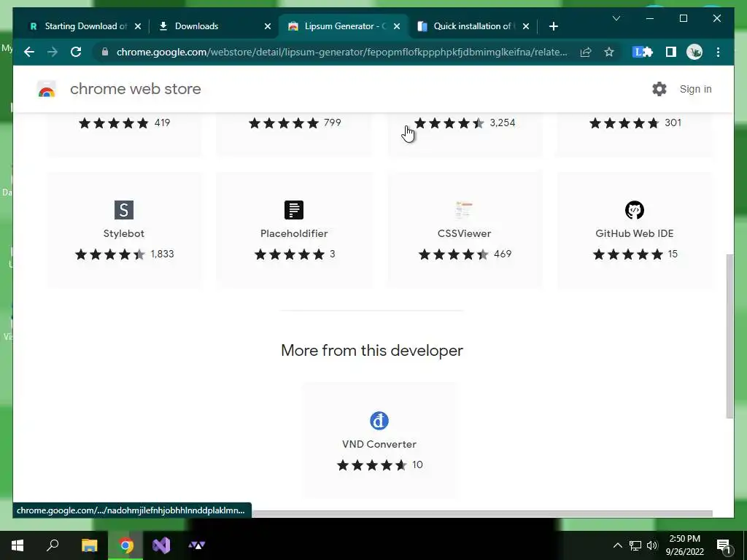Open the notification center
The width and height of the screenshot is (747, 560).
point(724,545)
